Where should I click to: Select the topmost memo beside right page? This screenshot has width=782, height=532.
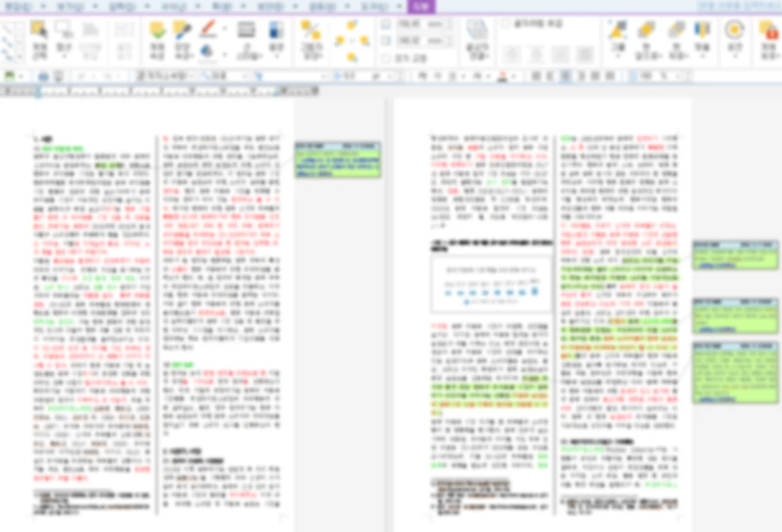click(735, 255)
